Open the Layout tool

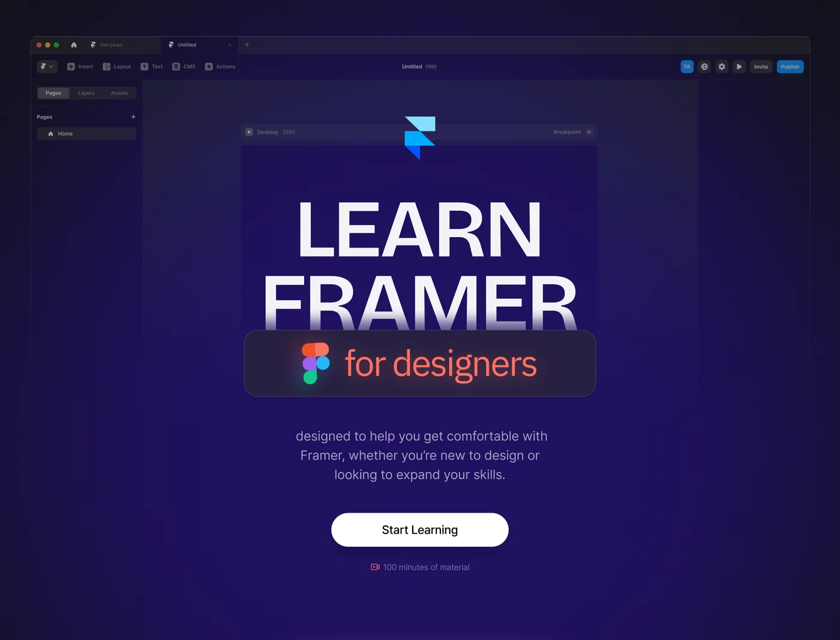(116, 67)
